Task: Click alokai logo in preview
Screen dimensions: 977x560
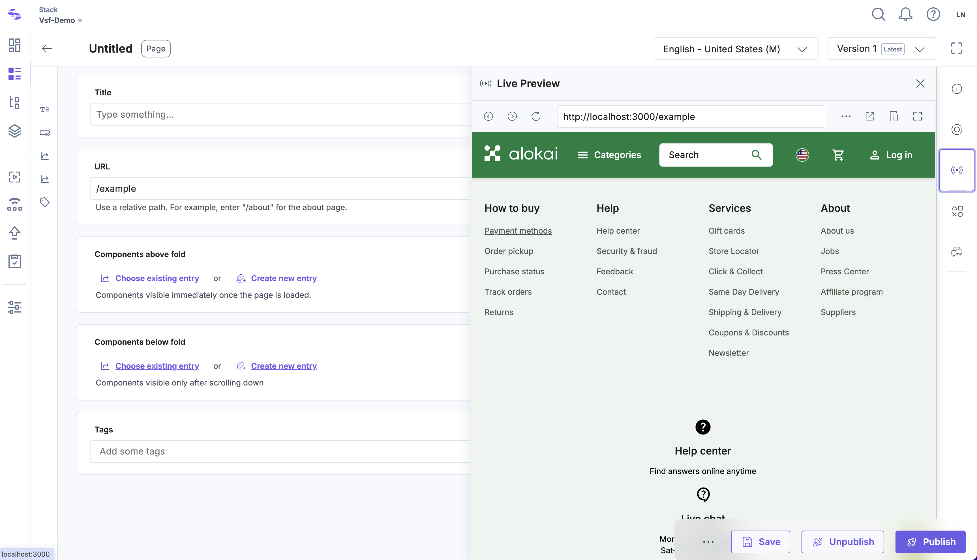Action: pyautogui.click(x=521, y=153)
